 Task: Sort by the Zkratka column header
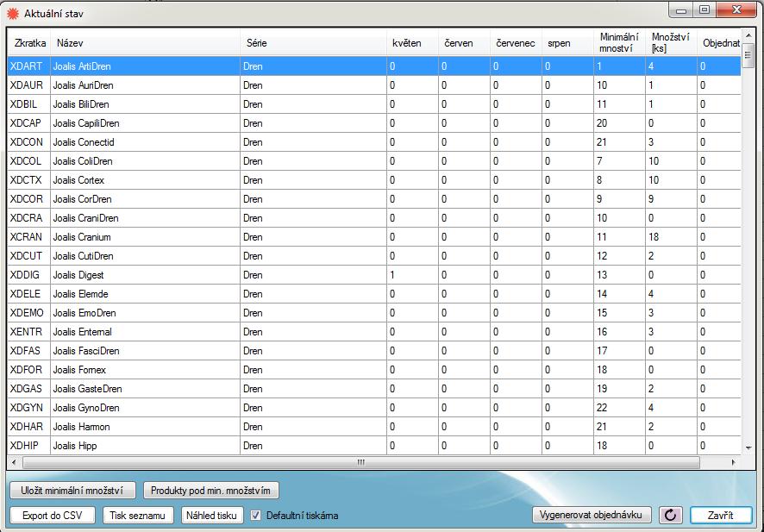click(x=29, y=43)
